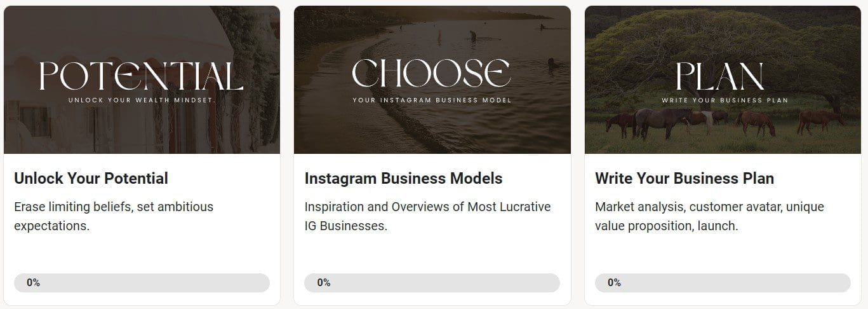Click the Unlock Your Potential progress bar
868x309 pixels.
pos(142,283)
